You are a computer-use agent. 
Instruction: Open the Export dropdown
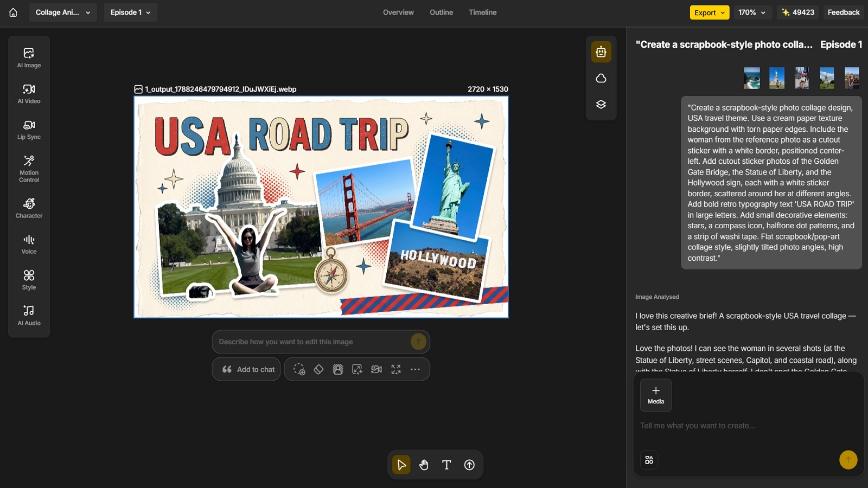710,12
